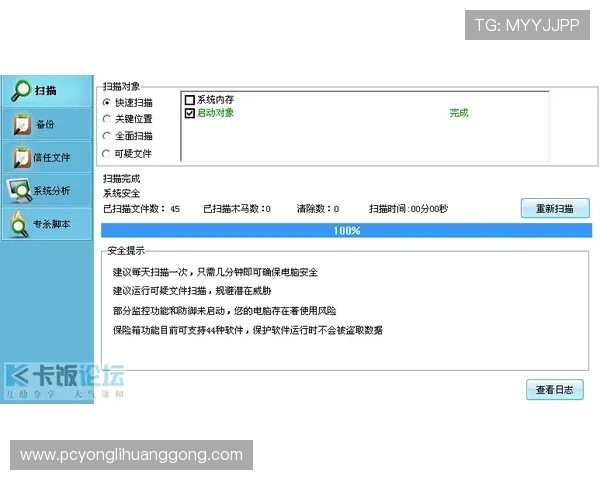The height and width of the screenshot is (480, 600).
Task: Switch to the 信任文件 tab label
Action: (52, 157)
